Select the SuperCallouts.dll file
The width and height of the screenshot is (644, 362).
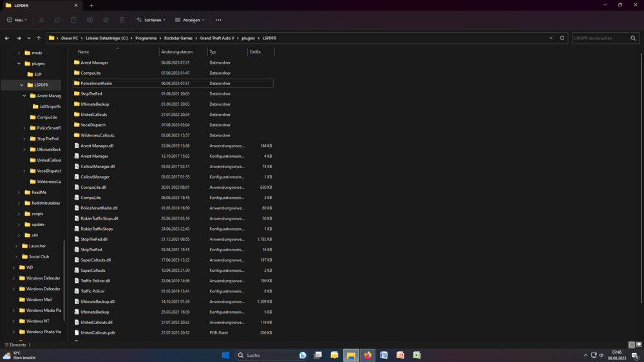point(173,260)
